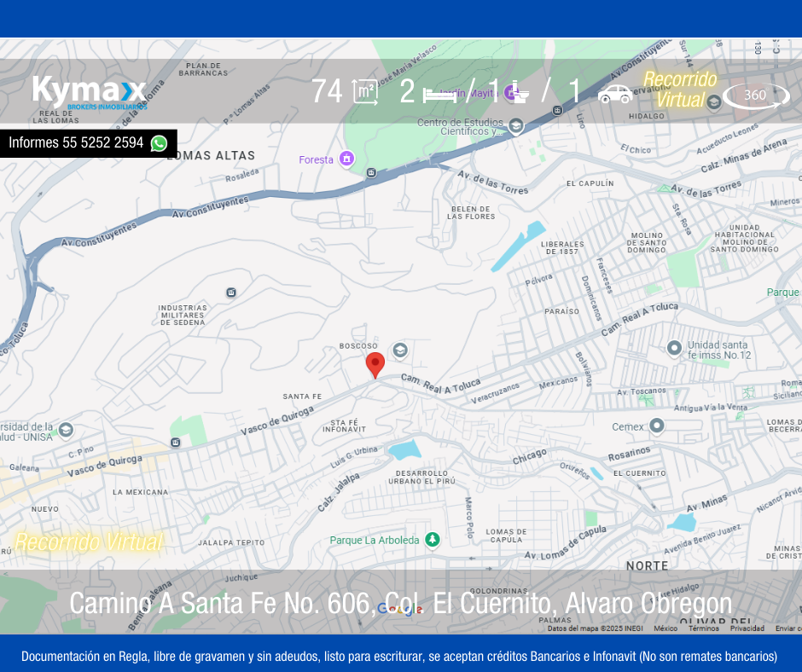Click the Cemex place marker icon
Viewport: 802px width, 672px height.
(x=657, y=426)
